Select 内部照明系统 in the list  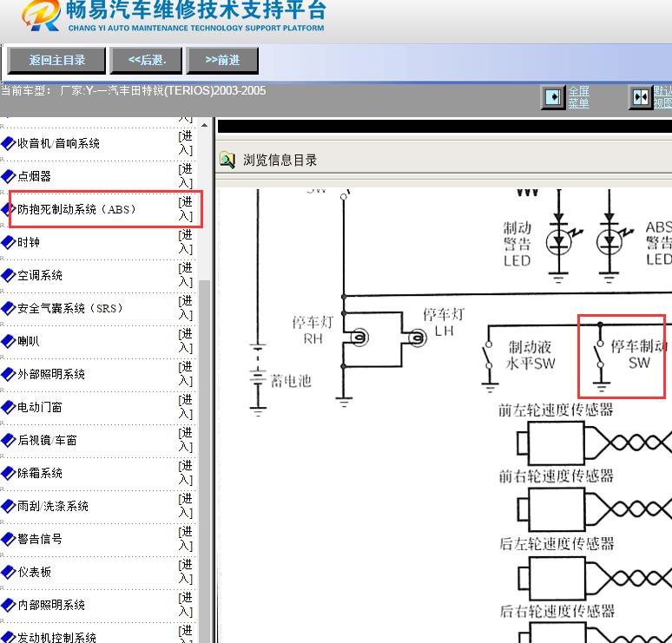[51, 606]
